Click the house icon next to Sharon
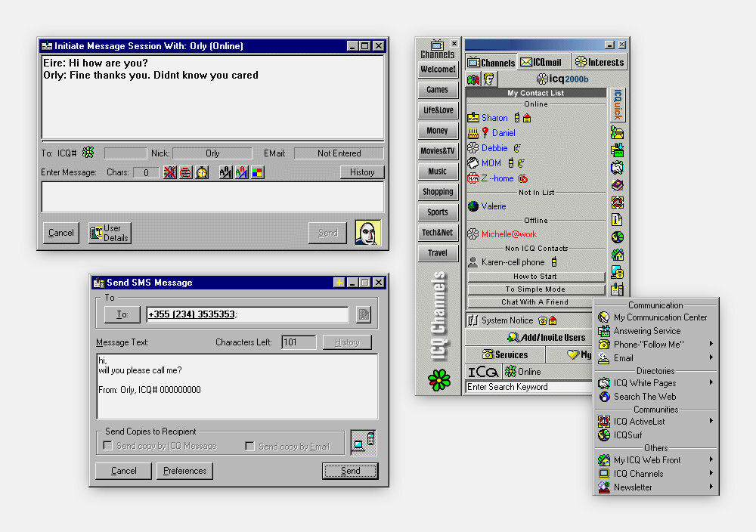Viewport: 756px width, 532px height. (527, 118)
